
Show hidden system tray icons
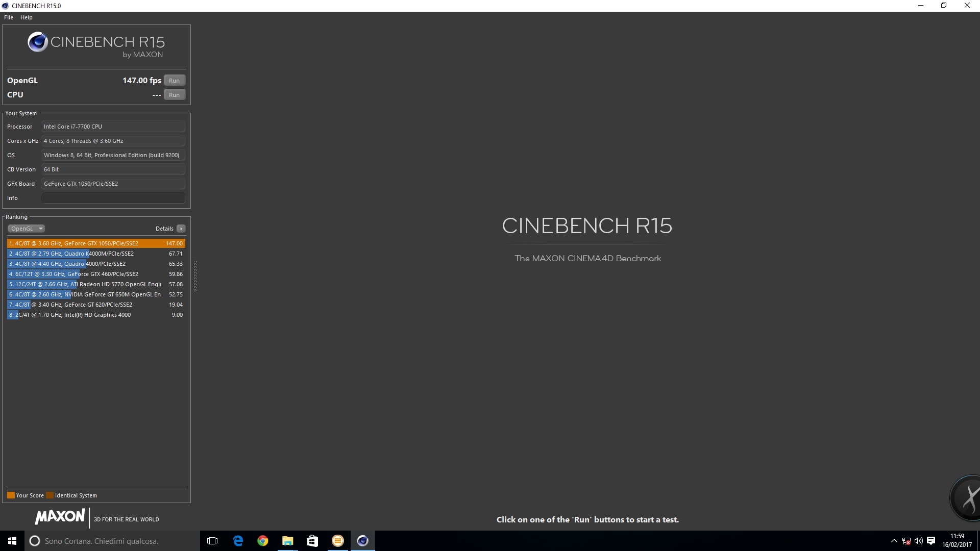coord(894,541)
